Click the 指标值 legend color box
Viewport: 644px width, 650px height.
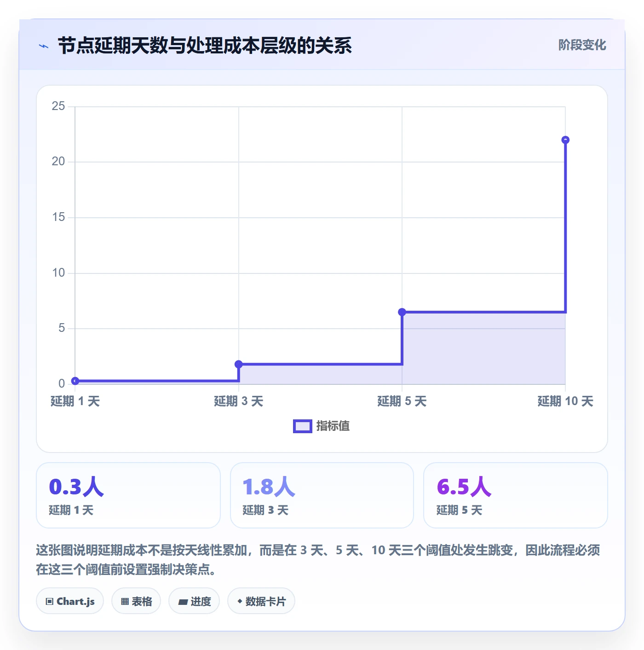303,426
